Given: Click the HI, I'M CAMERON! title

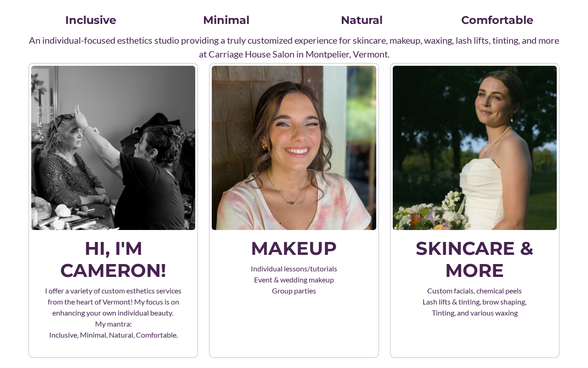Looking at the screenshot, I should pos(113,259).
